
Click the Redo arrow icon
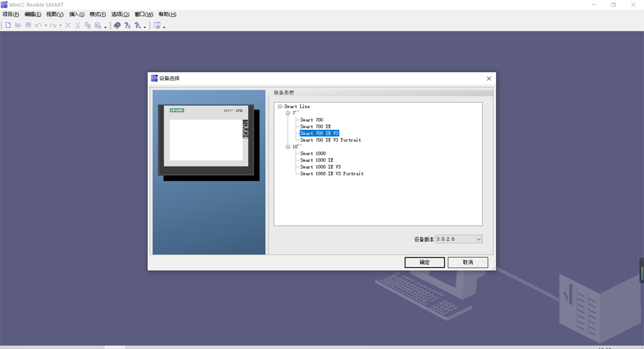pyautogui.click(x=53, y=25)
